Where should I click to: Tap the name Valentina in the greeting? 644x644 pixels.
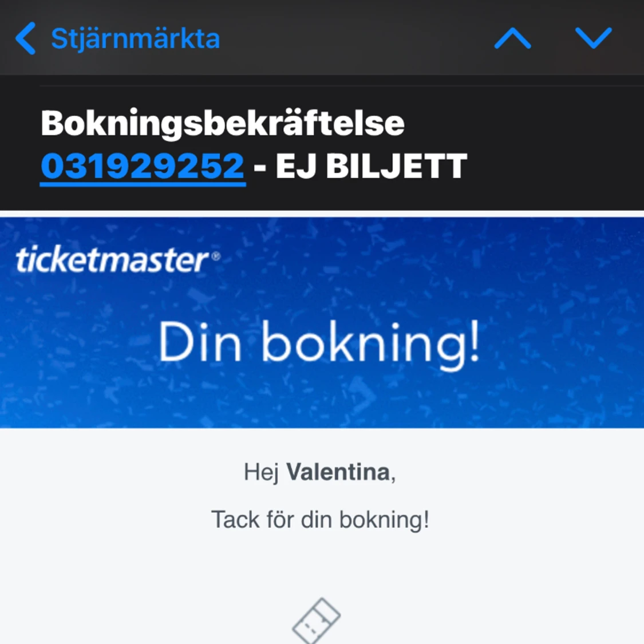tap(340, 472)
